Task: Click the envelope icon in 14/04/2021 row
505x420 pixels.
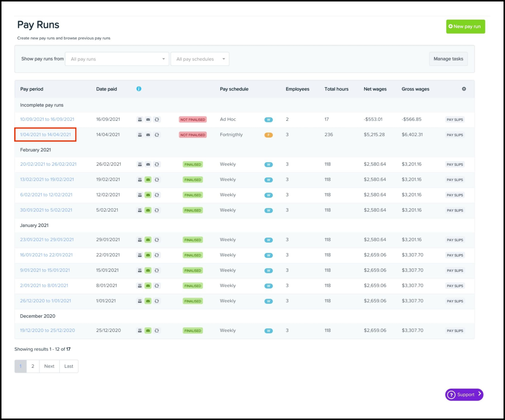Action: coord(148,135)
